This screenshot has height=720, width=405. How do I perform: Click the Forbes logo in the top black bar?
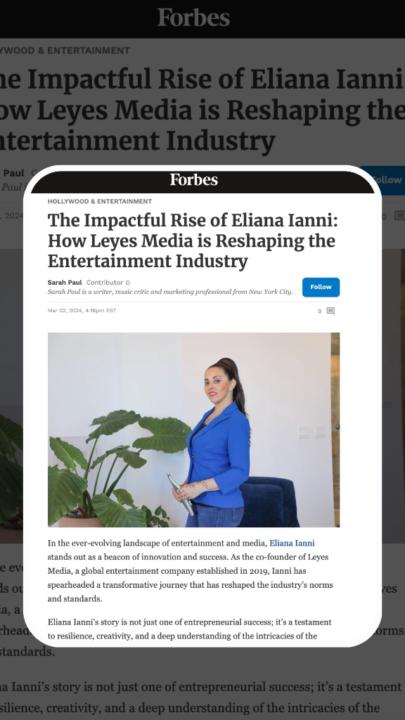(193, 18)
